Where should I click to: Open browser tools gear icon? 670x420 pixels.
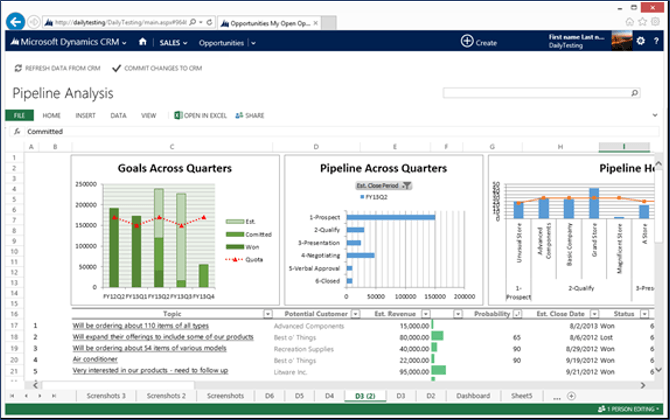655,22
